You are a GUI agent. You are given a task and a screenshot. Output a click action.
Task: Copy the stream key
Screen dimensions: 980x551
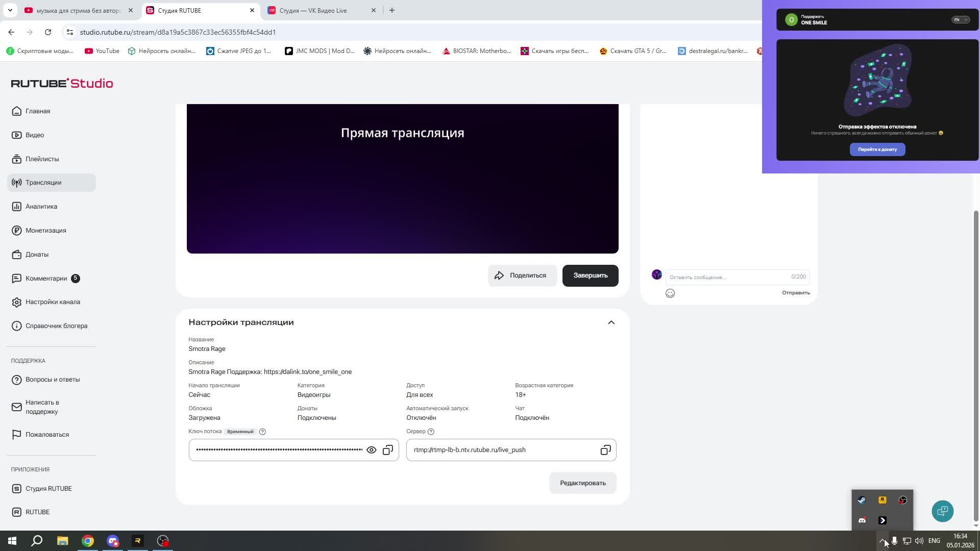388,450
